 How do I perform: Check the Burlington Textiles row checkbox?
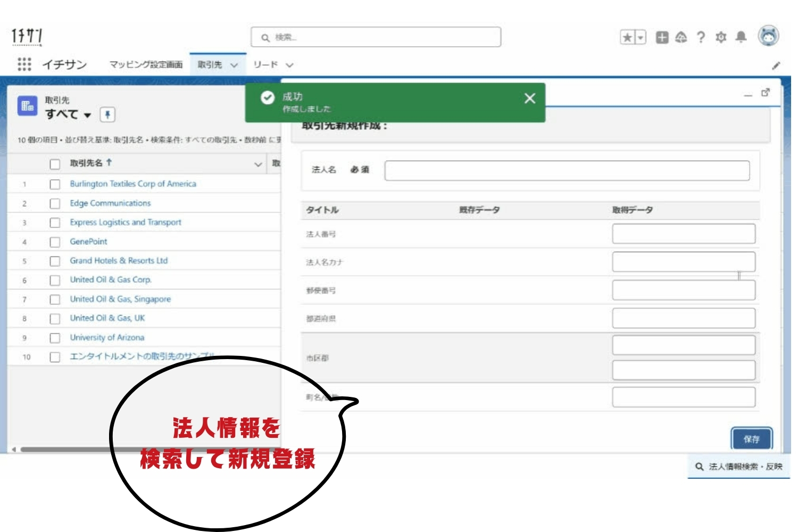(55, 184)
